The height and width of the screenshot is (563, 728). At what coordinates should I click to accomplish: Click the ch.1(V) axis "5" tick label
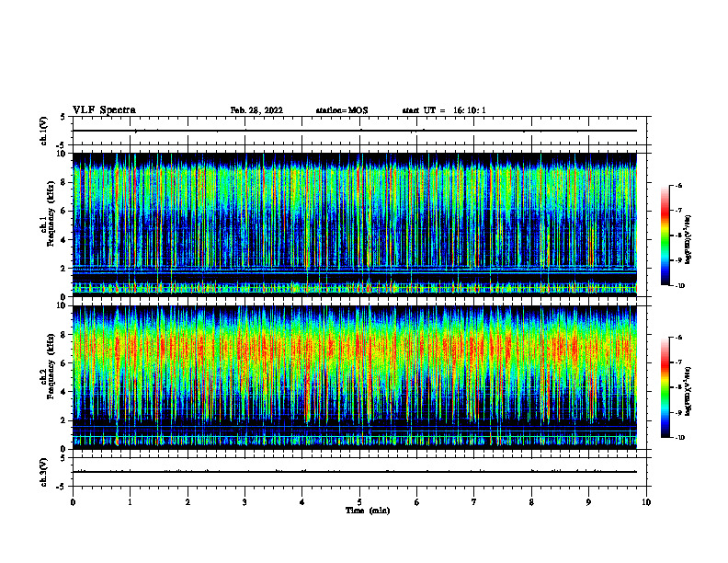point(63,117)
